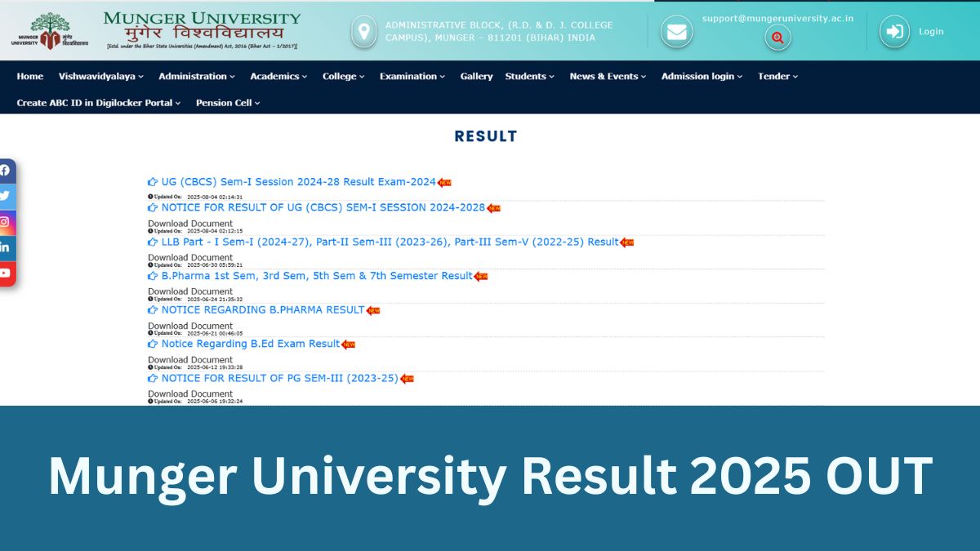Expand the Students dropdown menu

(x=529, y=76)
